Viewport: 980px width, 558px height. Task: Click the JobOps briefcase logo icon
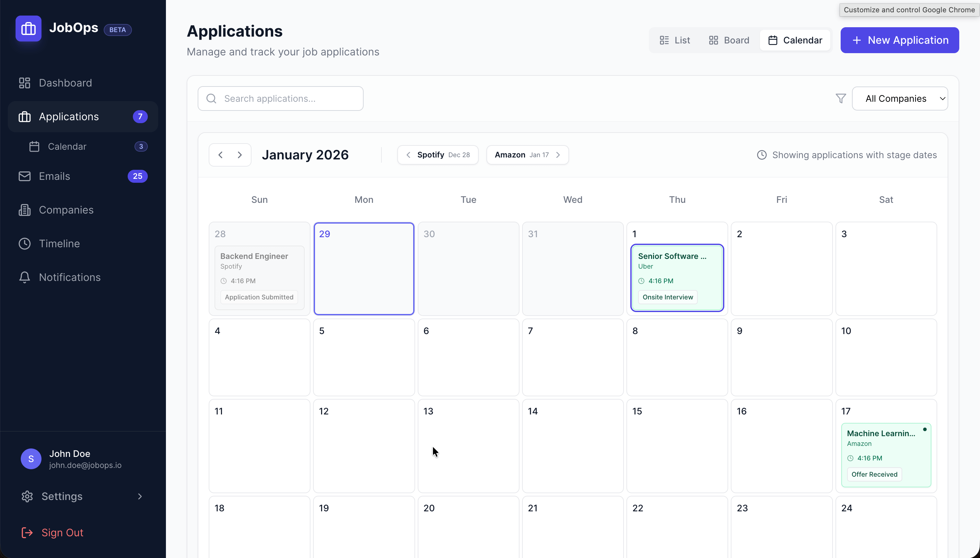29,29
